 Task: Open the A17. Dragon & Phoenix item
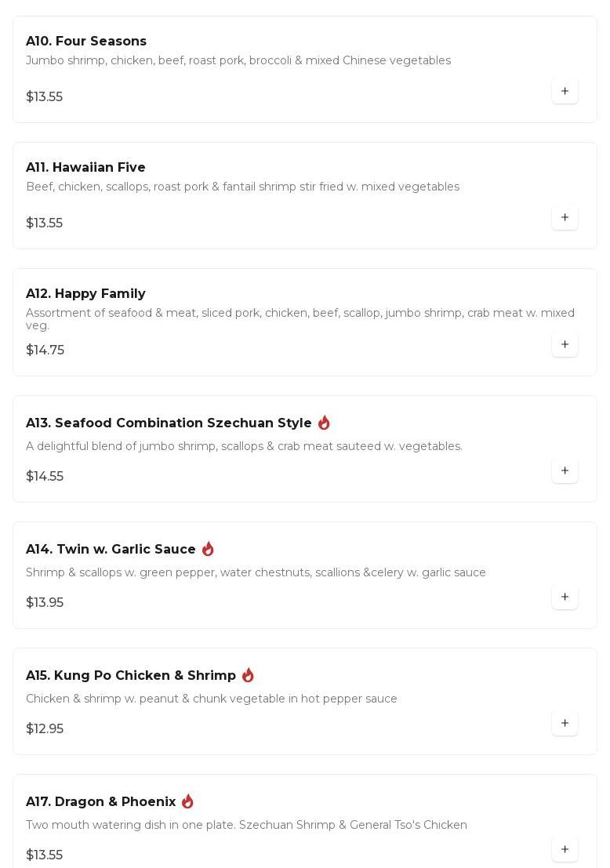(100, 801)
